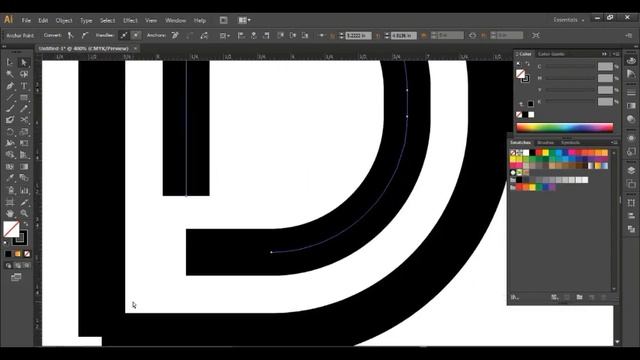Open the Show Swatch Kinds menu
Image resolution: width=640 pixels, height=360 pixels.
coord(554,297)
